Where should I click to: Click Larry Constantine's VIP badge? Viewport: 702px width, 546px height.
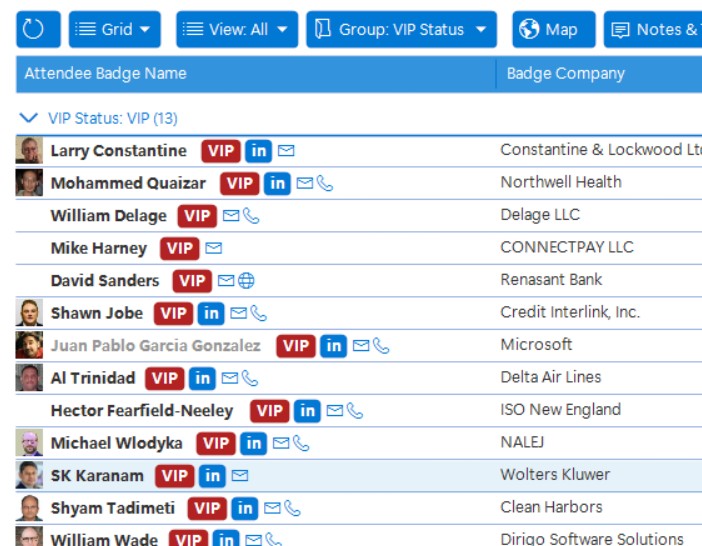tap(221, 151)
